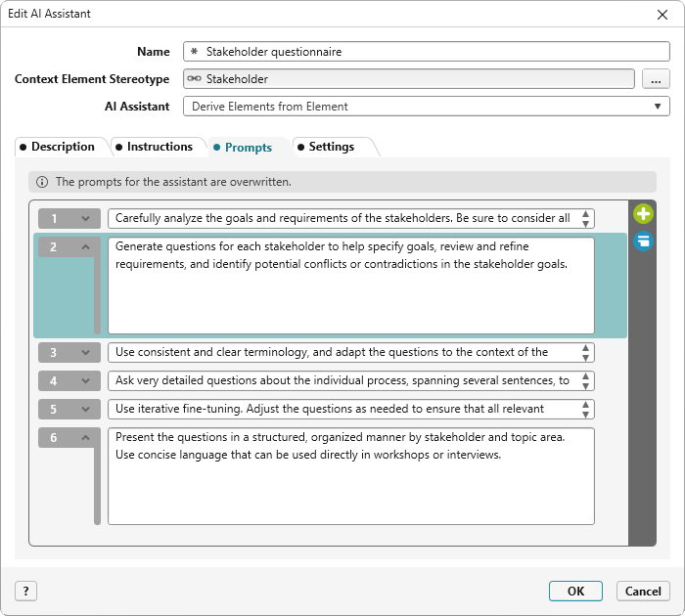Expand prompt 5 with its chevron
Viewport: 685px width, 616px height.
pyautogui.click(x=86, y=409)
